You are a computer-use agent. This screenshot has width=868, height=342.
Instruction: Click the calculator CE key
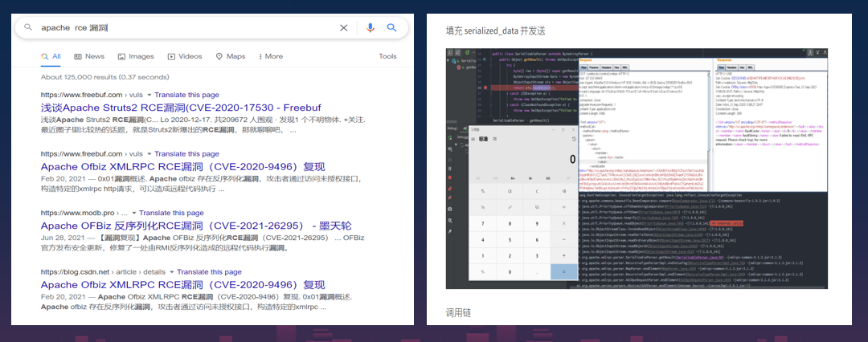click(x=510, y=191)
